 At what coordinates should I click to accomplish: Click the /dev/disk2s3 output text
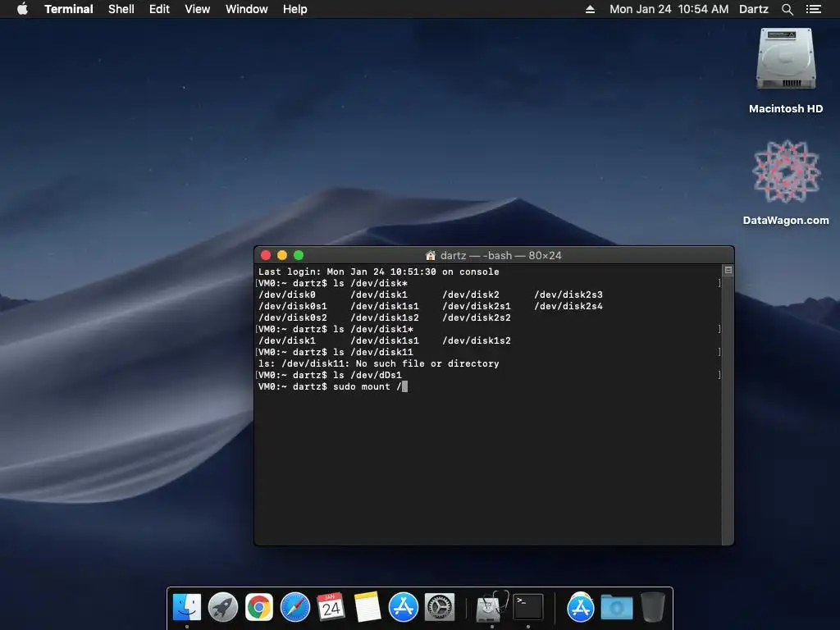coord(568,294)
